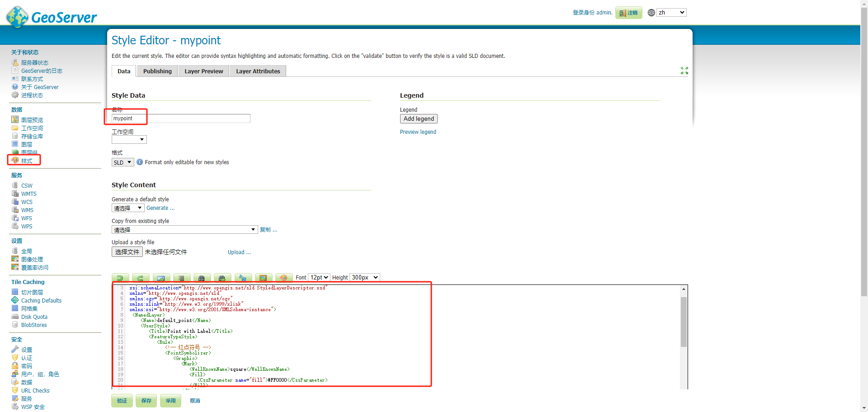Open 进程状态 in the sidebar
The height and width of the screenshot is (412, 868).
coord(32,95)
